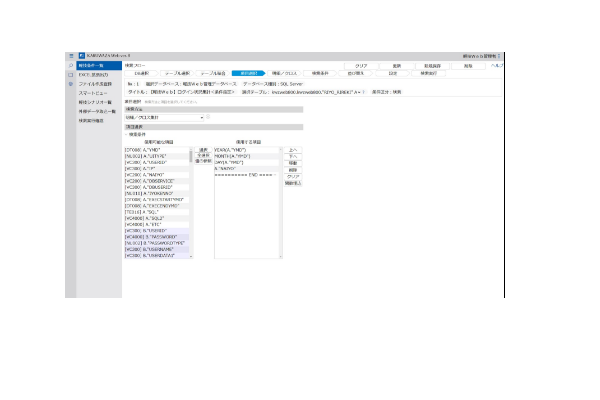This screenshot has height=400, width=600.
Task: Click the 下へ move down button
Action: point(292,156)
